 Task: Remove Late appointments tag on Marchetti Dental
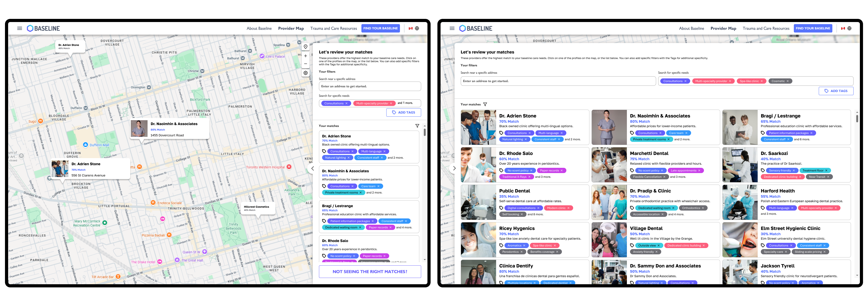tap(699, 170)
